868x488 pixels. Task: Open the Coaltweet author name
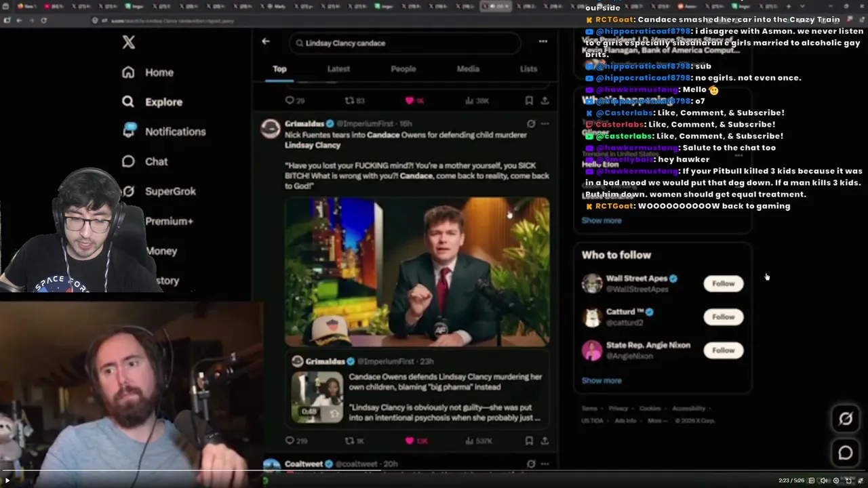304,464
